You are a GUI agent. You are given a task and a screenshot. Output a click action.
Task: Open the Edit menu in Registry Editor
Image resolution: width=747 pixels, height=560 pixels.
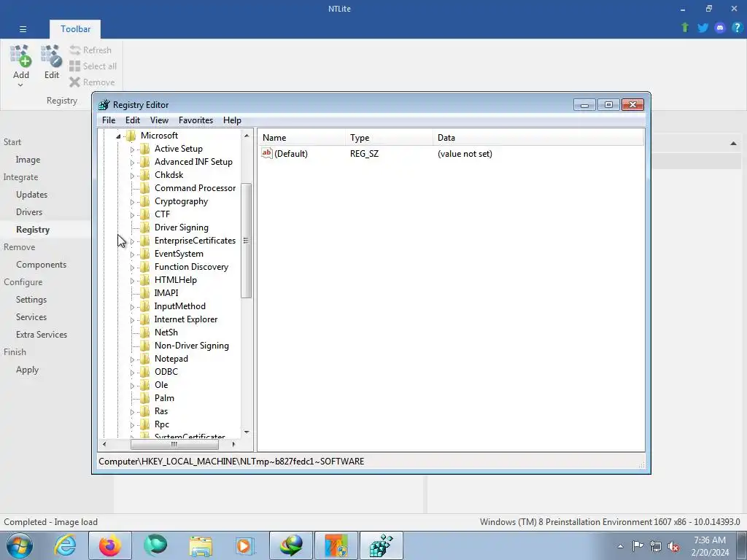(133, 120)
